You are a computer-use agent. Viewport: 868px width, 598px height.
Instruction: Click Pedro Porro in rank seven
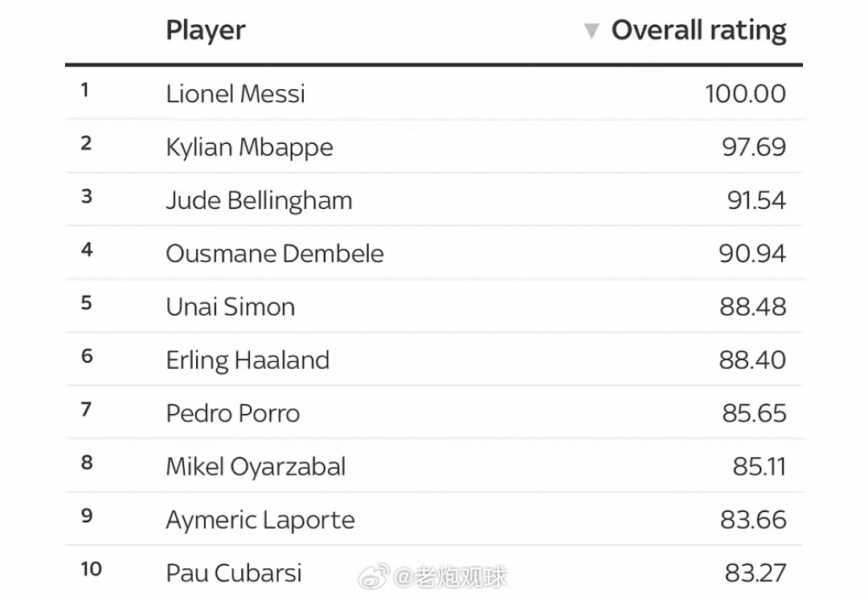pyautogui.click(x=233, y=414)
